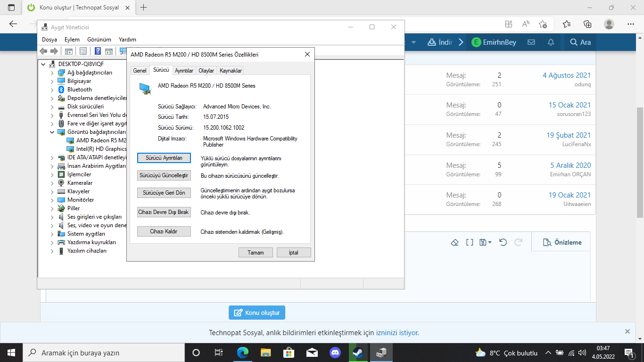The image size is (644, 362).
Task: Click the Konu oluştur submit button
Action: 257,313
